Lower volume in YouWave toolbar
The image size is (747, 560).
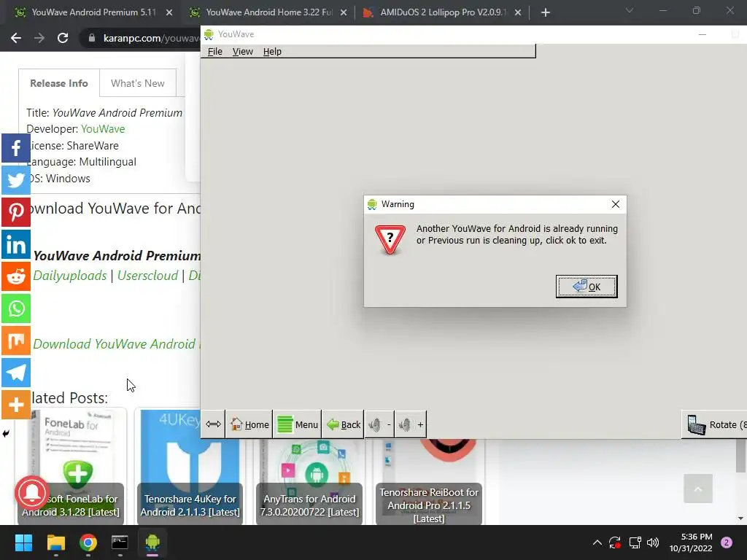tap(379, 424)
